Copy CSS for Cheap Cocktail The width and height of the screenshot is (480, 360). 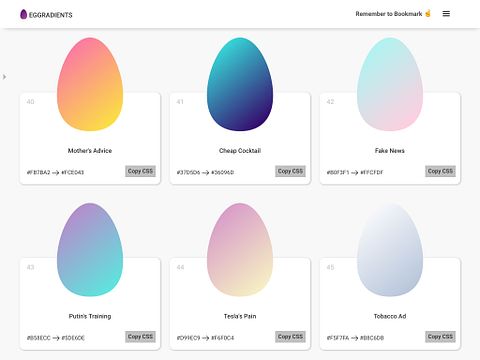(x=290, y=171)
